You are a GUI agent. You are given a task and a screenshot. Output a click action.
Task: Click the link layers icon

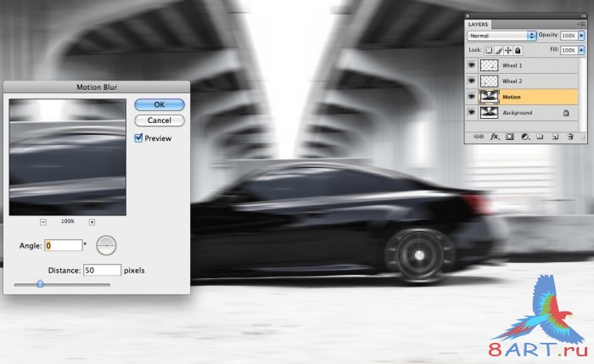coord(479,137)
